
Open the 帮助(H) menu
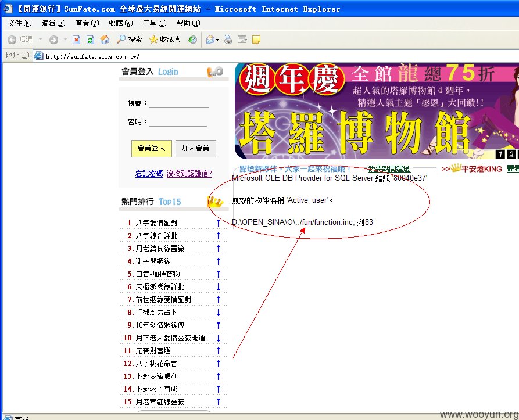coord(188,23)
